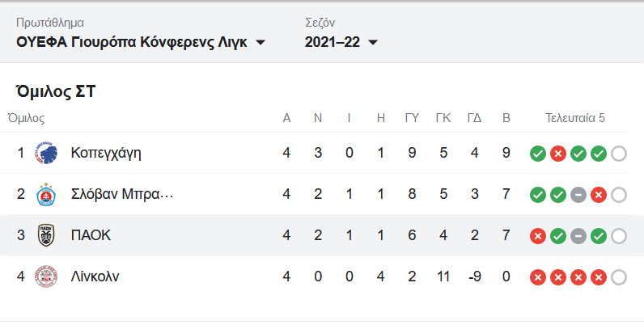Select the ΠΑΟΚ team name
This screenshot has height=325, width=644.
pos(91,236)
